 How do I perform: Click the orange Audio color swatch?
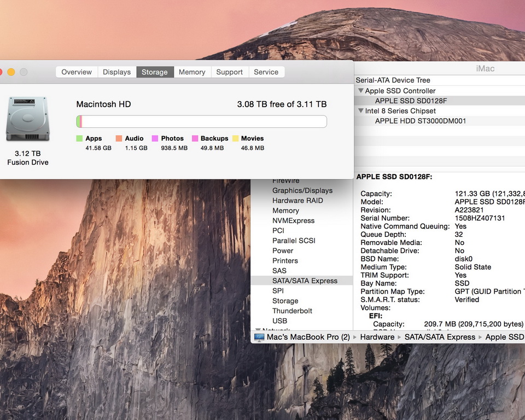(x=119, y=138)
